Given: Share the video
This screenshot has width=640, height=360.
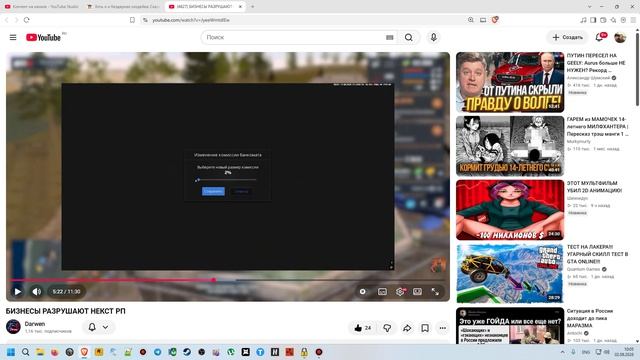Looking at the screenshot, I should click(407, 328).
